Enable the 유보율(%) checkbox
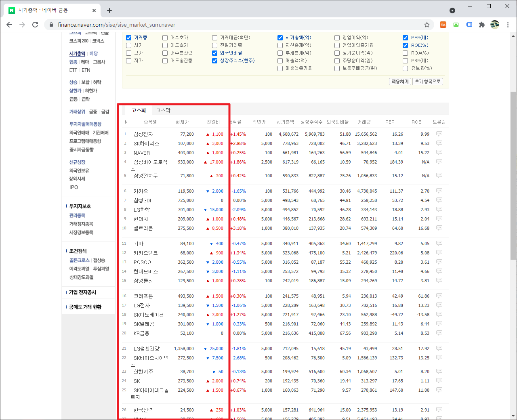The width and height of the screenshot is (517, 420). point(406,68)
